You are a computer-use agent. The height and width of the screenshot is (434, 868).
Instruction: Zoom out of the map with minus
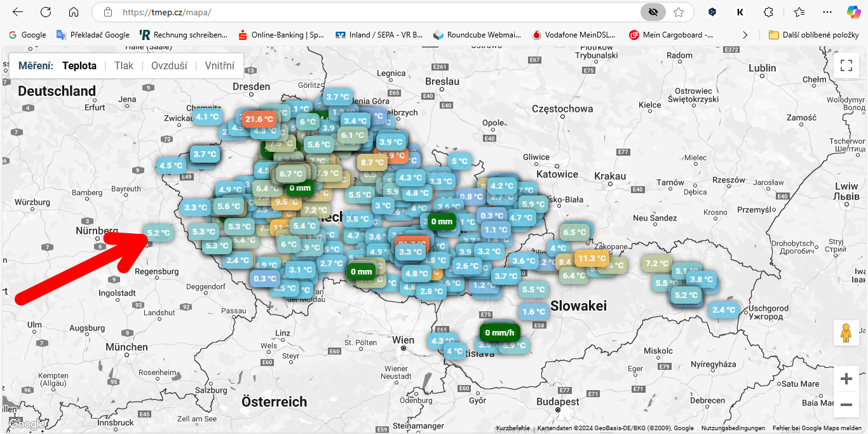tap(846, 404)
